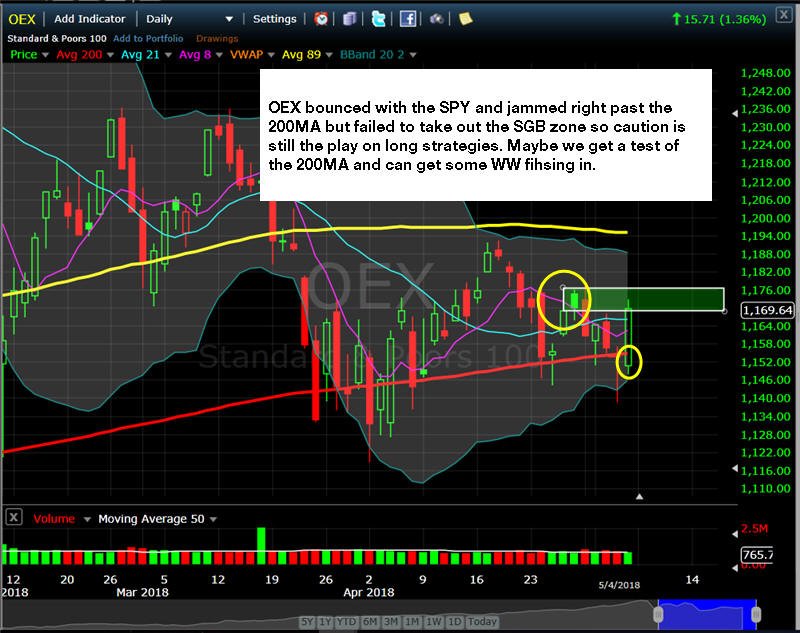Screen dimensions: 800x633
Task: Click Add to Portfolio link
Action: [x=148, y=38]
